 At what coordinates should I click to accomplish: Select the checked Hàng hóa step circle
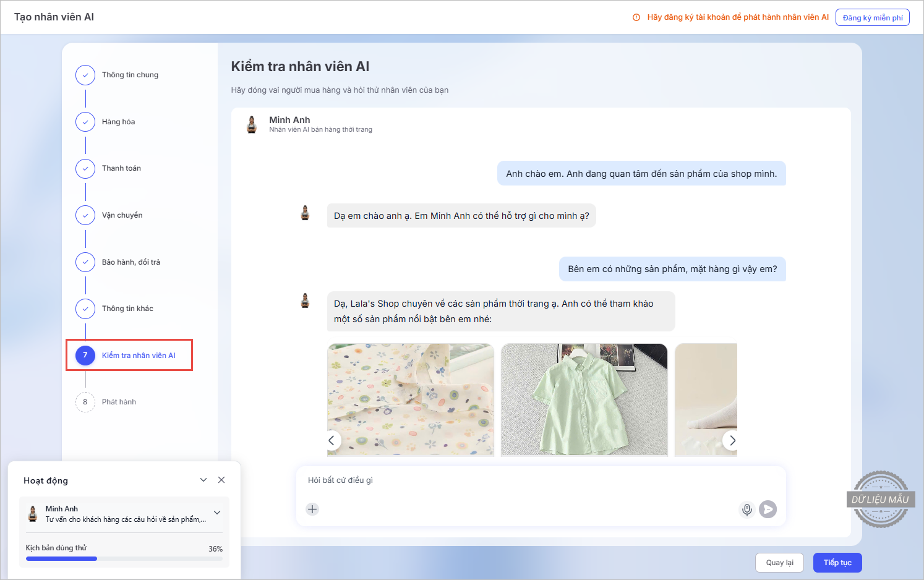[85, 122]
